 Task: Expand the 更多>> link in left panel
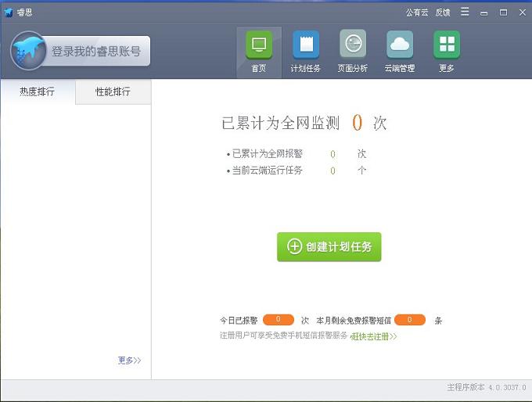[x=129, y=361]
